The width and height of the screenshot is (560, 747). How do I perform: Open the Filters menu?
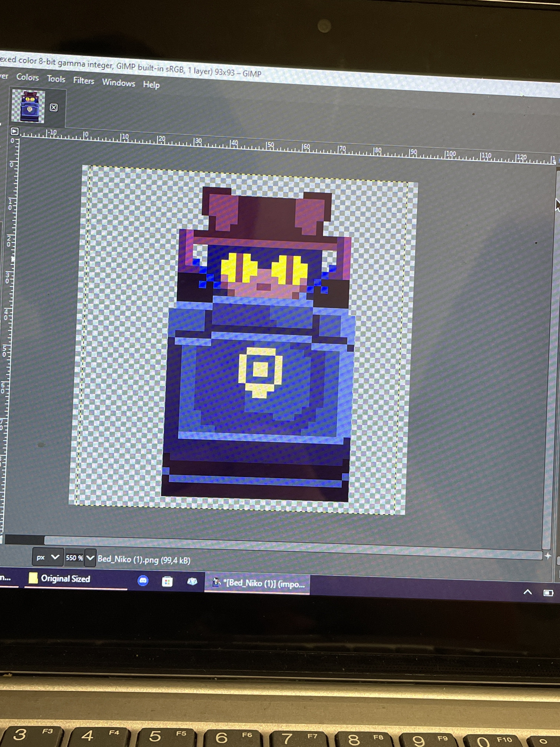84,81
